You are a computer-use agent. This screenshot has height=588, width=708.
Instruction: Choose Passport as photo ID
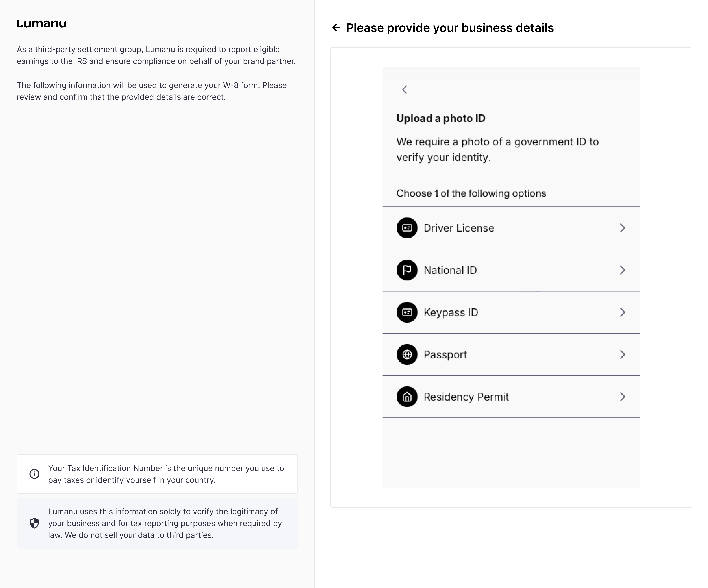[x=445, y=354]
